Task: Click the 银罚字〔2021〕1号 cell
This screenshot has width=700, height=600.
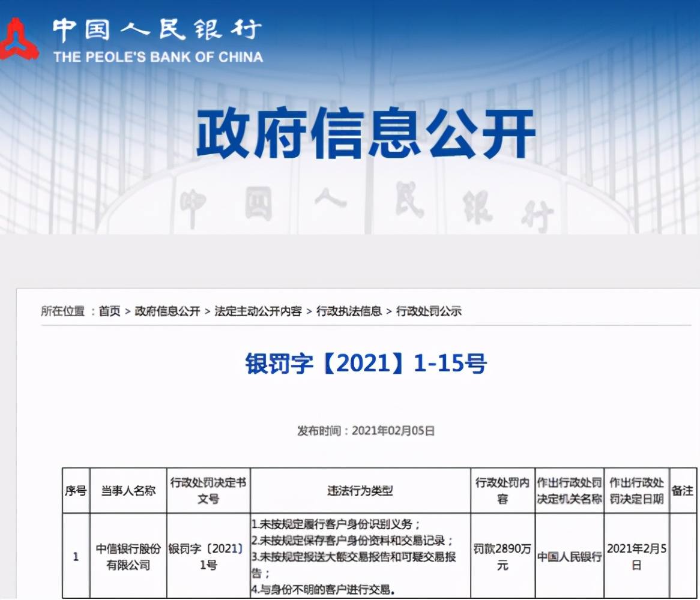Action: coord(208,557)
